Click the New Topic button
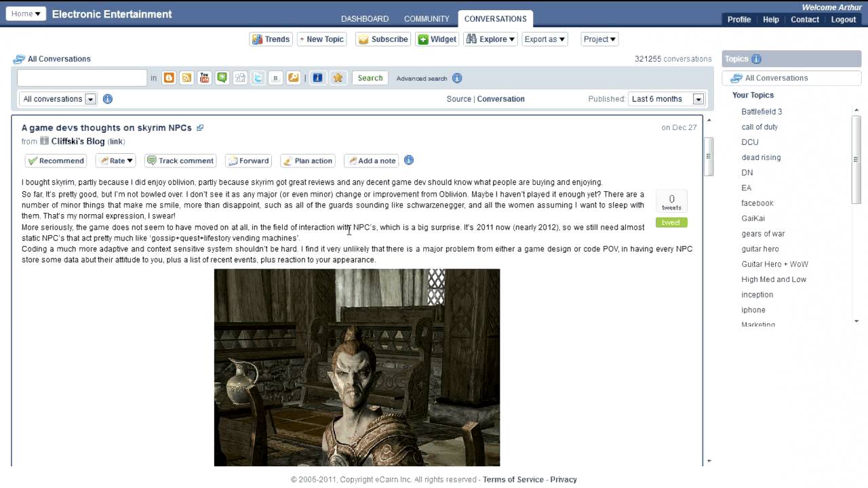Viewport: 868px width, 488px height. pos(321,39)
